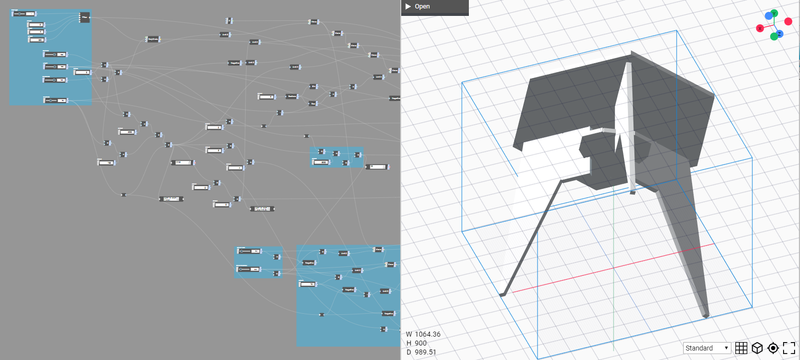Viewport: 800px width, 360px height.
Task: Open the Standard render mode dropdown
Action: [707, 348]
